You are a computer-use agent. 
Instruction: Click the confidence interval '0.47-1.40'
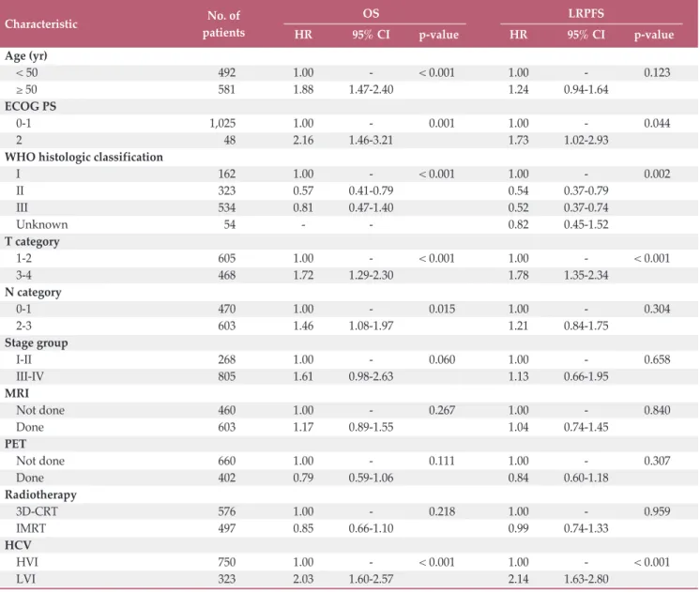tap(371, 208)
